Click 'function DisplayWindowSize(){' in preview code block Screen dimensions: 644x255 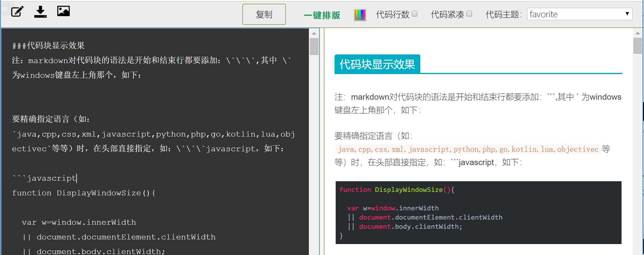(x=397, y=190)
